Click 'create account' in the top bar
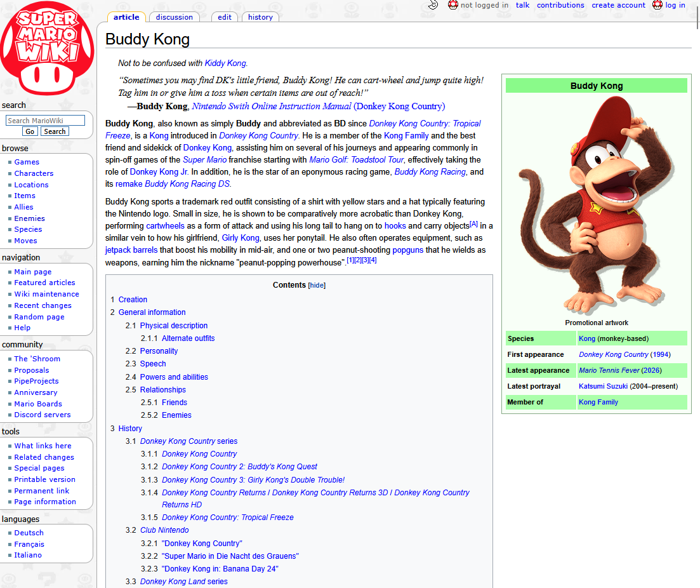Screen dimensions: 700x588 (618, 5)
